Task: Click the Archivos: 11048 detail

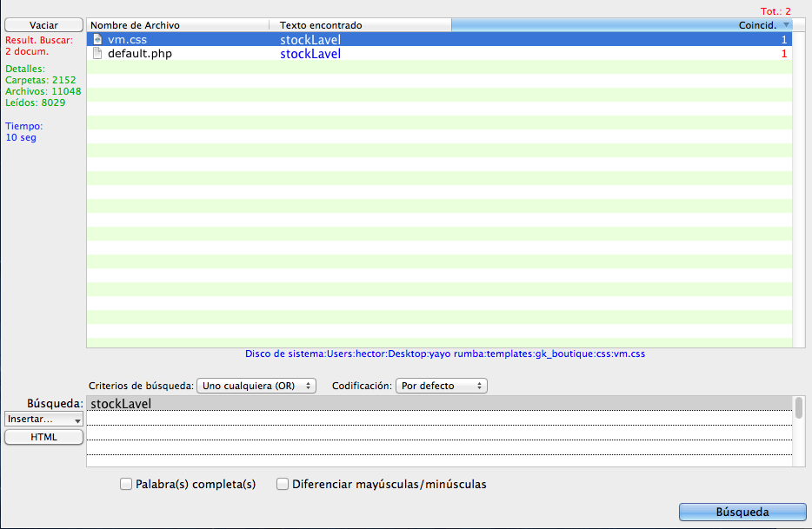Action: point(43,91)
